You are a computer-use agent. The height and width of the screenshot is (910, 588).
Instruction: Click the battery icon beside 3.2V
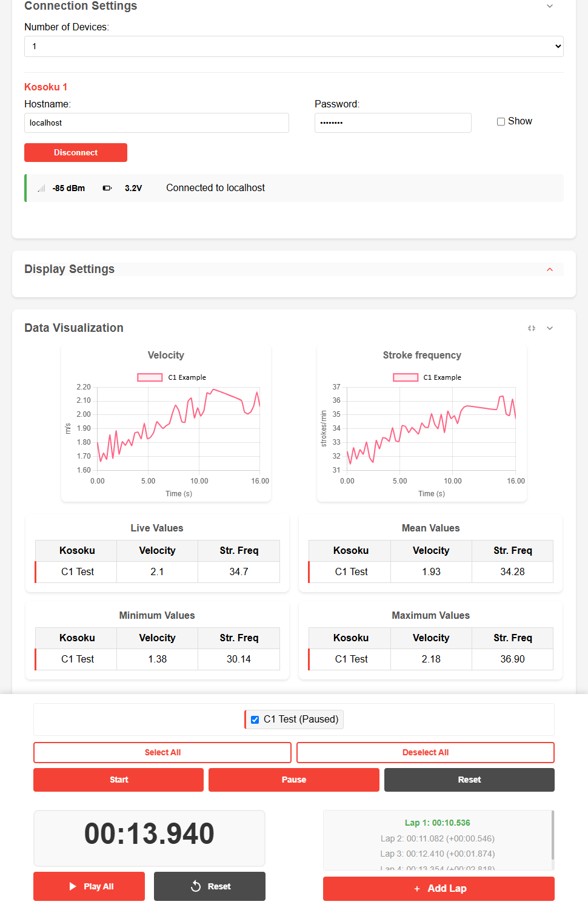(107, 189)
